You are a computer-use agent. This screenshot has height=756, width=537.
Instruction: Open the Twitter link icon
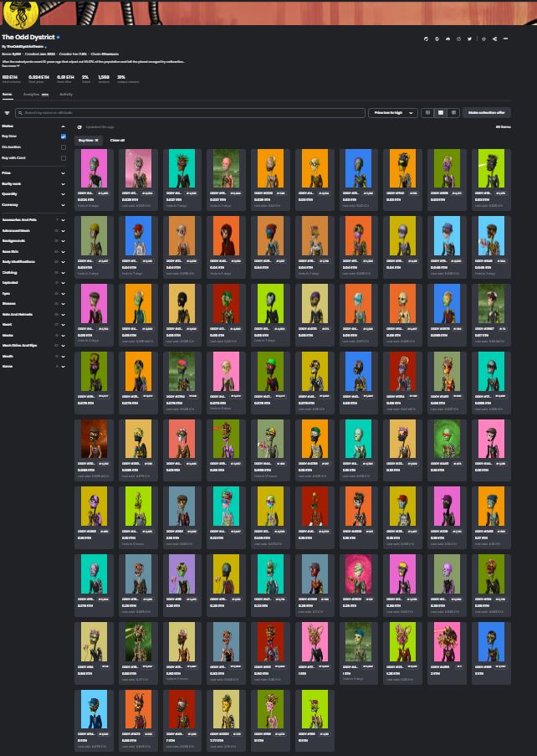point(469,39)
